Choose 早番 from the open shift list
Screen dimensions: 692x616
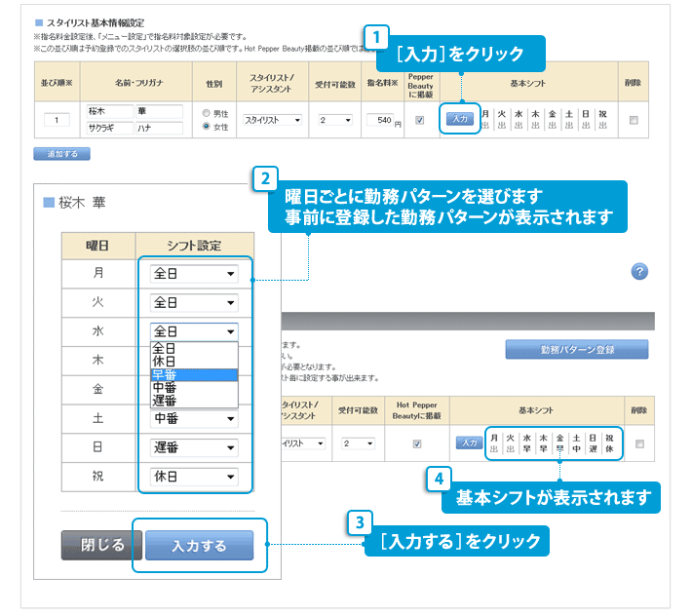[x=193, y=374]
